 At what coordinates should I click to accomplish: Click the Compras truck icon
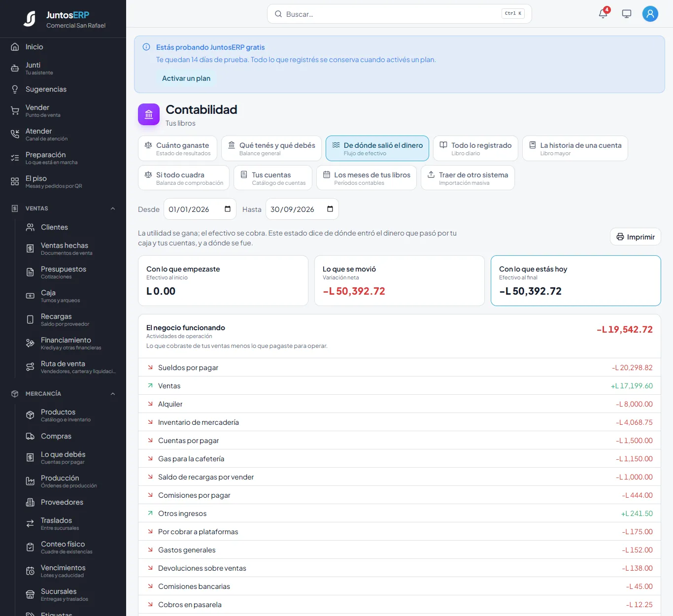point(30,436)
